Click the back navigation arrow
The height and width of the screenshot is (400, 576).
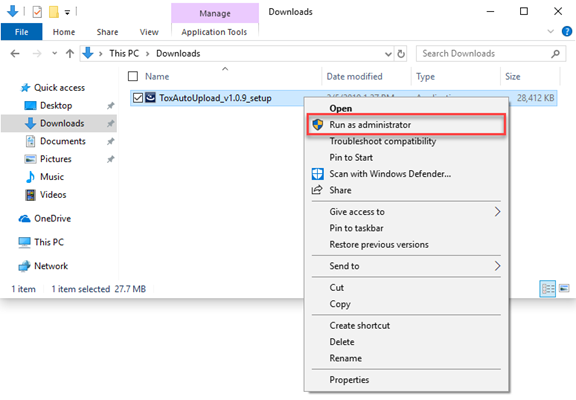(x=15, y=54)
